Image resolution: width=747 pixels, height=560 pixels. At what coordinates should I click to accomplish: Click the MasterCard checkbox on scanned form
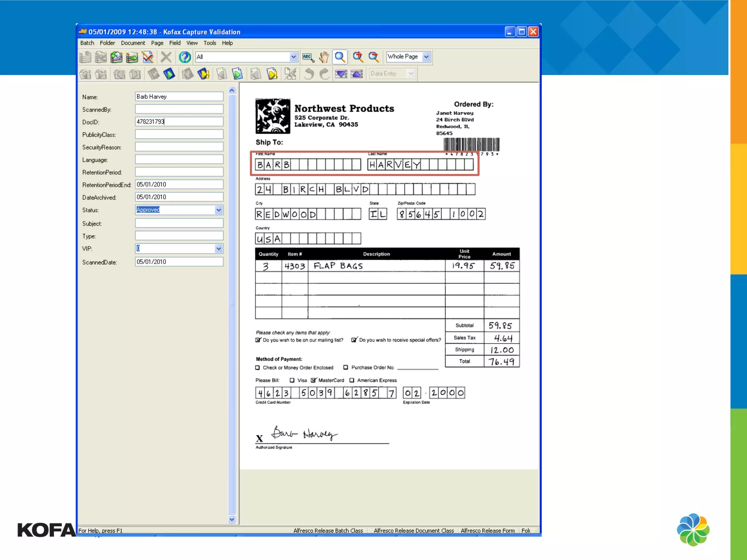point(313,380)
